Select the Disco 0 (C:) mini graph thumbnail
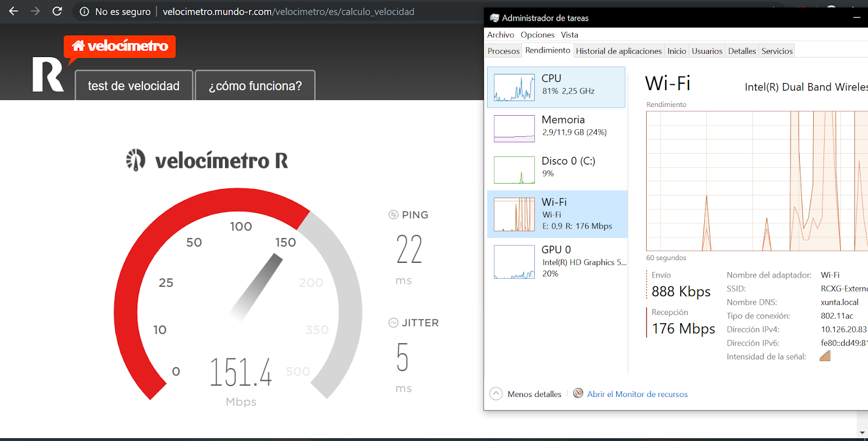This screenshot has width=868, height=441. (x=514, y=170)
